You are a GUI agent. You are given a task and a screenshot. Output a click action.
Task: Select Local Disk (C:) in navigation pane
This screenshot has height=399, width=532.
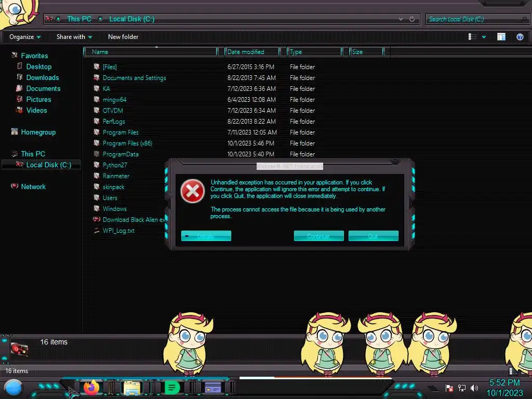[48, 165]
